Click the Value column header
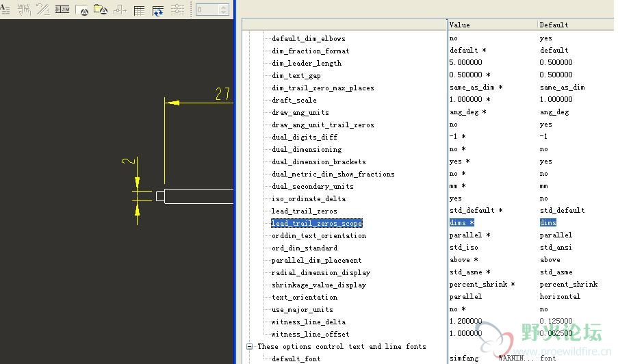This screenshot has height=364, width=618. click(x=459, y=25)
